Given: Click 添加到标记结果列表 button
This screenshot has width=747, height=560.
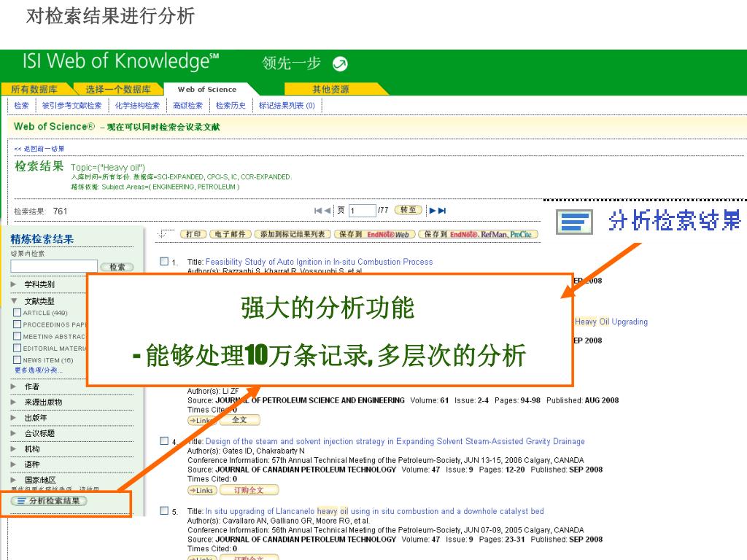Looking at the screenshot, I should point(293,234).
